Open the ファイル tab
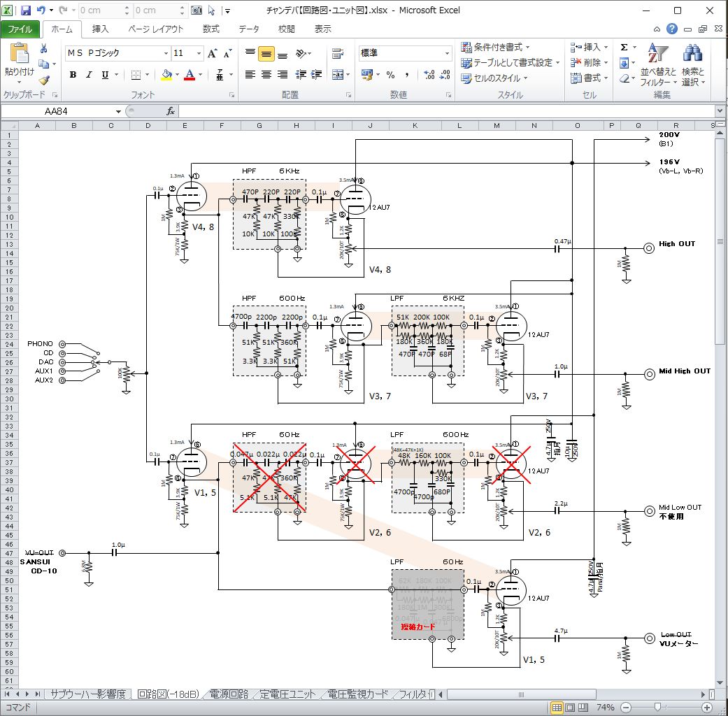The width and height of the screenshot is (728, 716). pyautogui.click(x=20, y=29)
